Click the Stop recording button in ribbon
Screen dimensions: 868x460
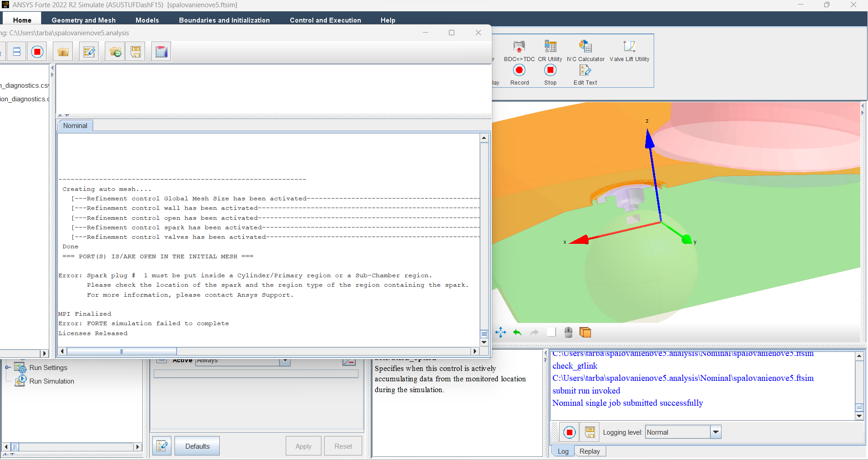(550, 75)
